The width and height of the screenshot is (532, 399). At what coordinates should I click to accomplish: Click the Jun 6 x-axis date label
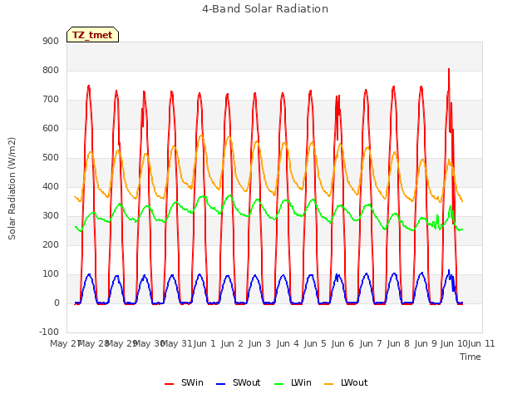pyautogui.click(x=342, y=343)
